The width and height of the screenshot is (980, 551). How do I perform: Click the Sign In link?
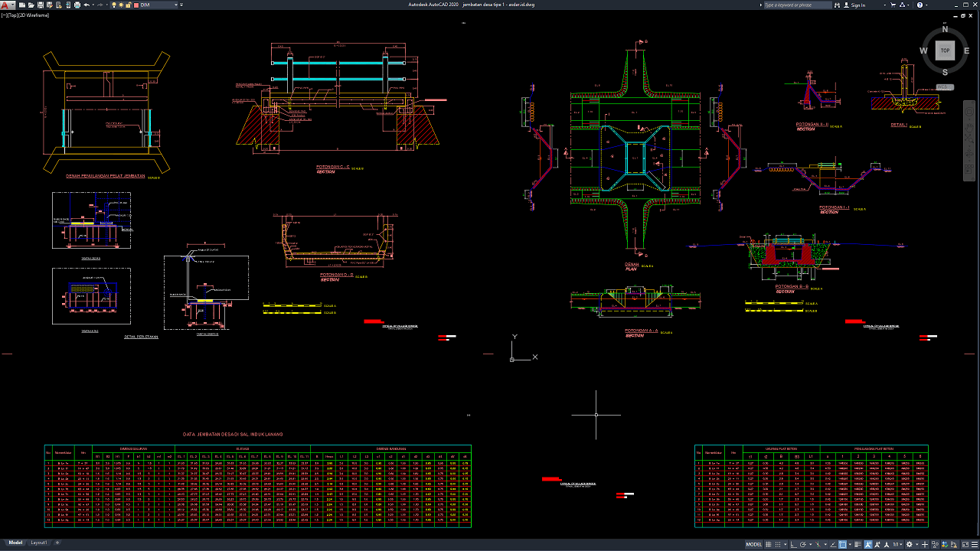[858, 5]
